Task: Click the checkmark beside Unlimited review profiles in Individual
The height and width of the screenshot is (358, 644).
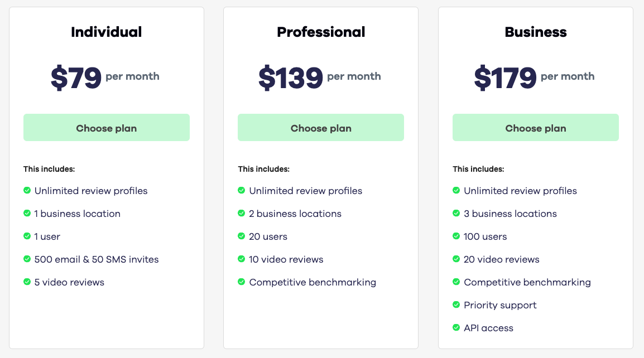Action: point(27,191)
